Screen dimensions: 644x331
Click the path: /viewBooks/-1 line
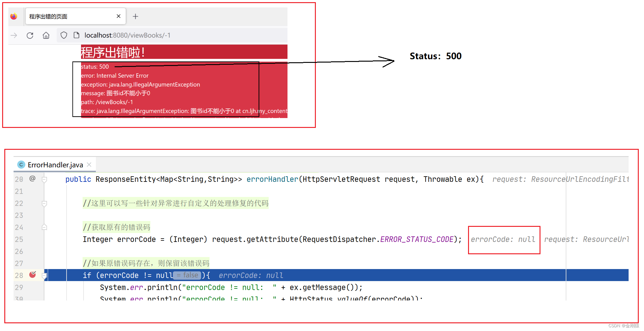(x=107, y=102)
